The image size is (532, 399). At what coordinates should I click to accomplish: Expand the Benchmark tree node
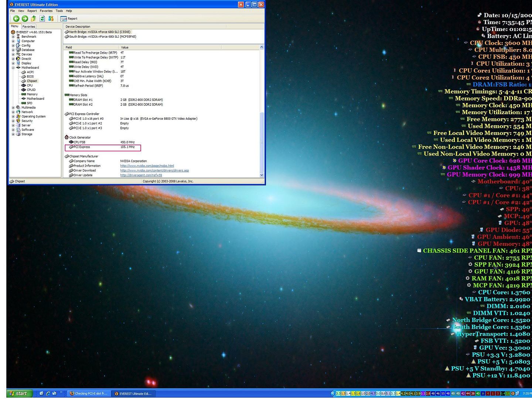pos(13,37)
